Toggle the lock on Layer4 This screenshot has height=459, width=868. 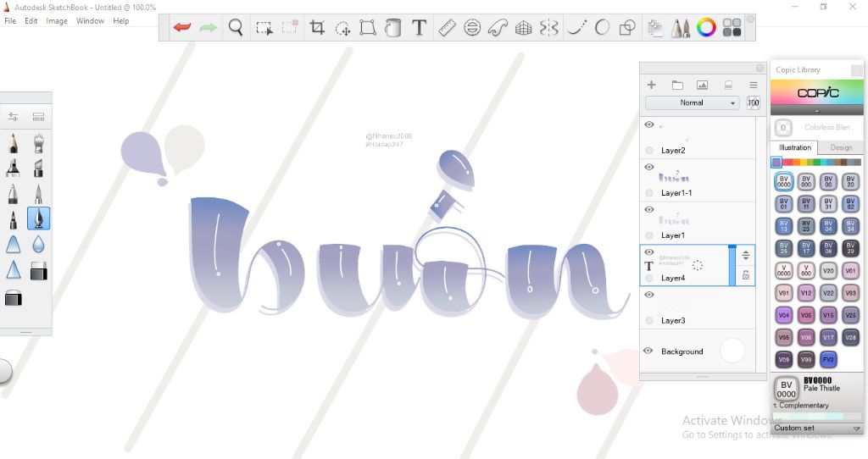746,275
